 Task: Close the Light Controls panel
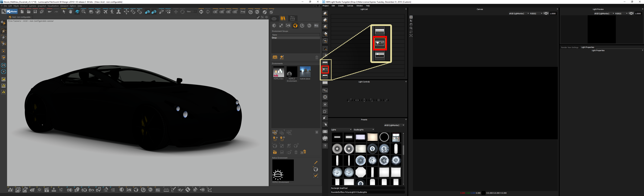pos(406,82)
